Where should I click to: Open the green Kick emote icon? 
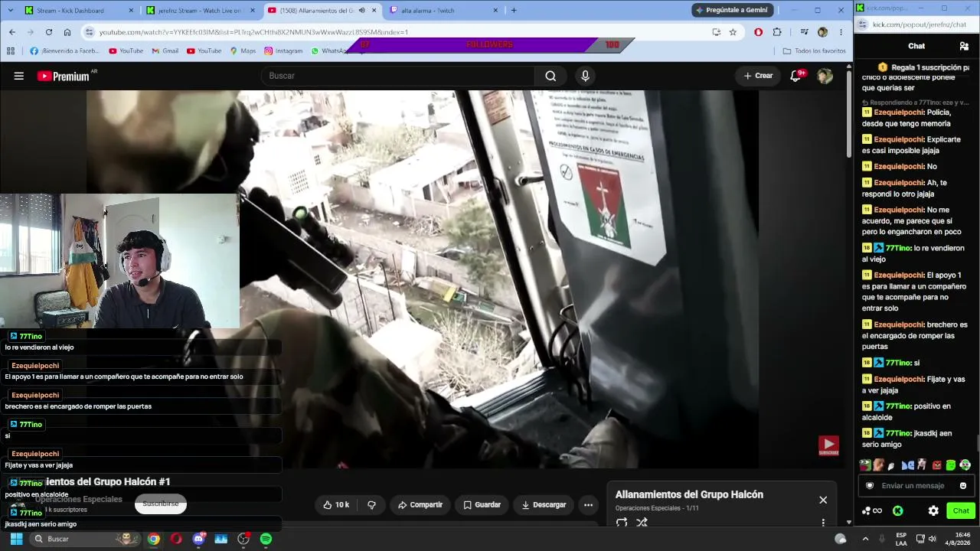[x=897, y=510]
